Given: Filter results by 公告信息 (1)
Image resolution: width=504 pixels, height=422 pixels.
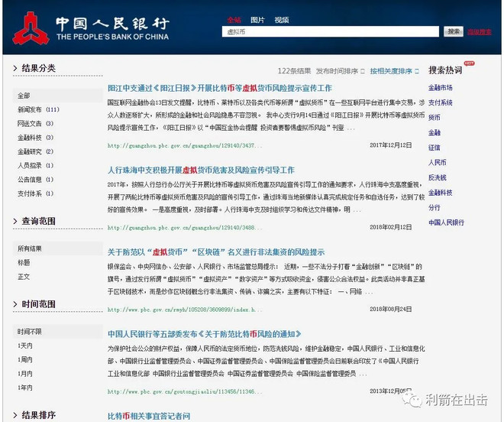Looking at the screenshot, I should click(35, 180).
